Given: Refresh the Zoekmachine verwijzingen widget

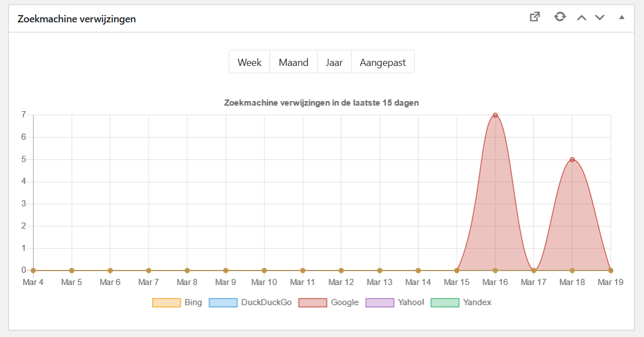Looking at the screenshot, I should (560, 17).
